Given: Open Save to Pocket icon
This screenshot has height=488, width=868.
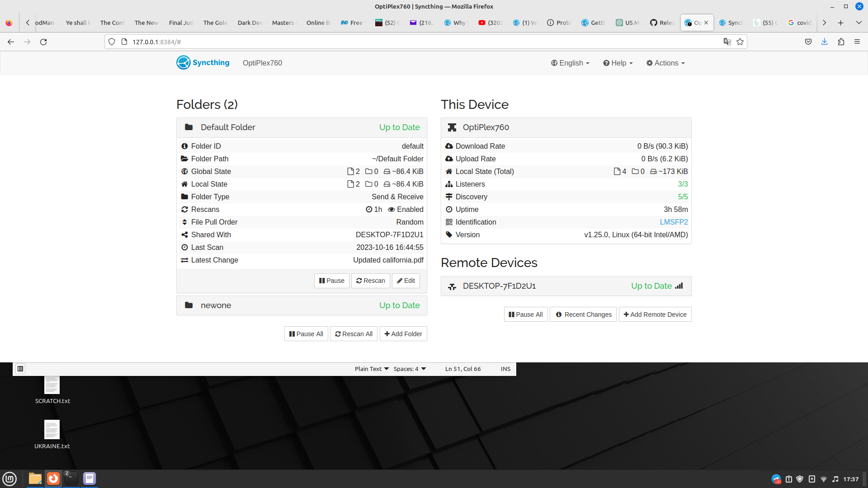Looking at the screenshot, I should point(808,42).
